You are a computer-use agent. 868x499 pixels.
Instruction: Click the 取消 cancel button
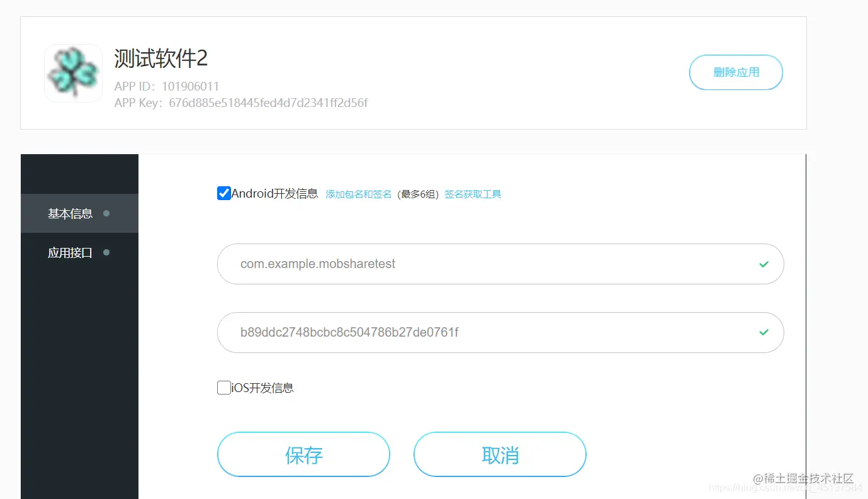(x=500, y=454)
